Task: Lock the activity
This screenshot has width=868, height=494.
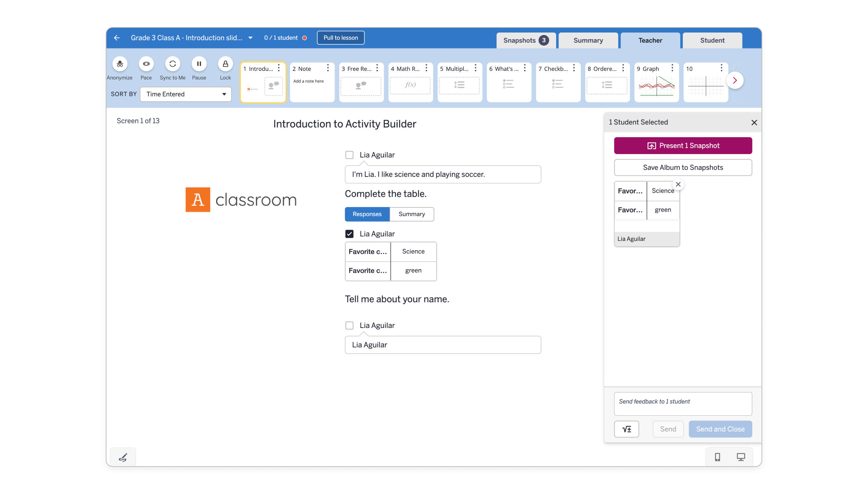Action: point(225,64)
